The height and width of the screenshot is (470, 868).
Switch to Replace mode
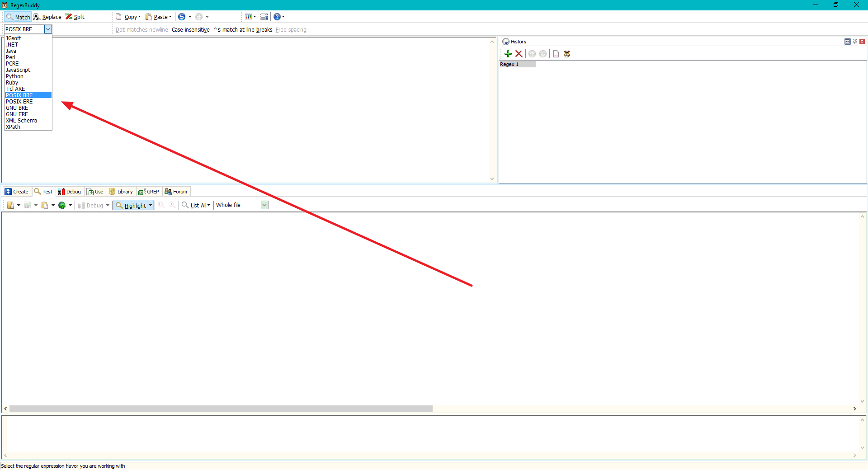tap(47, 17)
